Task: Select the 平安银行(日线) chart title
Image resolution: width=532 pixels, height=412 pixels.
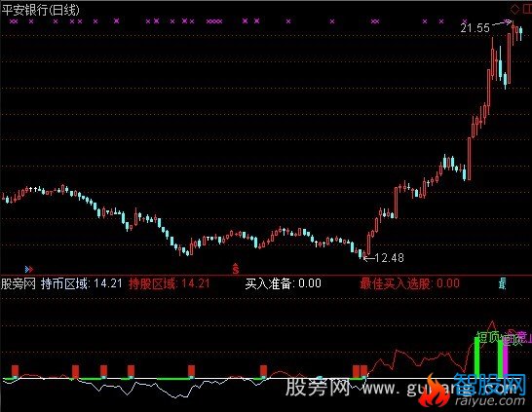Action: tap(41, 10)
